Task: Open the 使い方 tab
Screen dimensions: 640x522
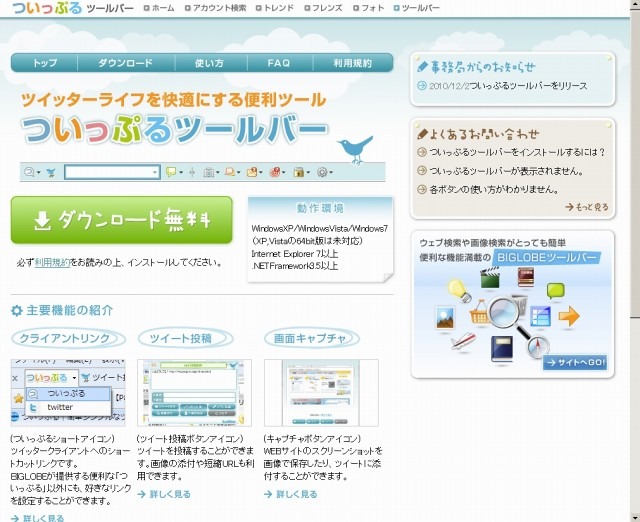Action: tap(210, 63)
